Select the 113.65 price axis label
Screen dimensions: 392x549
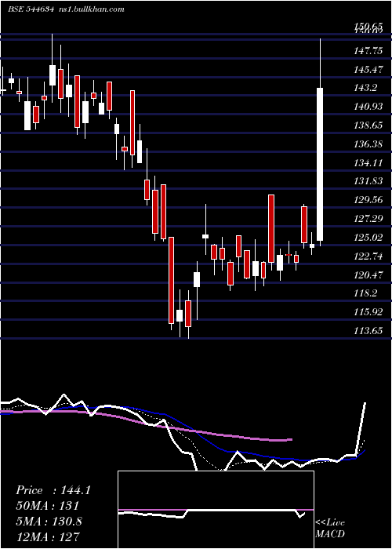pyautogui.click(x=368, y=331)
